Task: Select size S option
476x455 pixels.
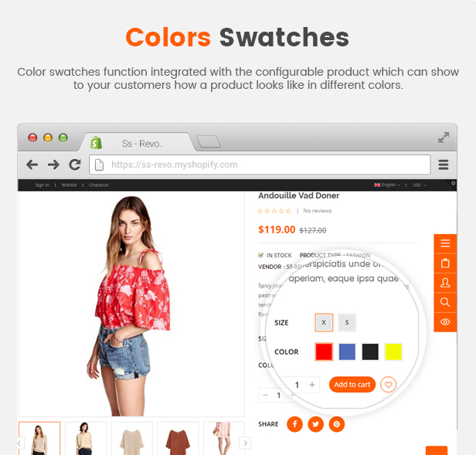Action: [x=347, y=322]
